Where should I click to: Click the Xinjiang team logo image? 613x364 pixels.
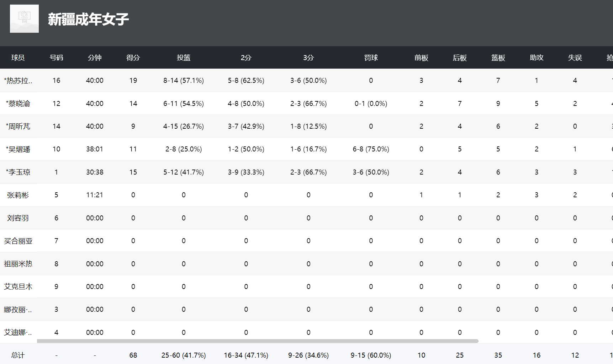coord(24,18)
